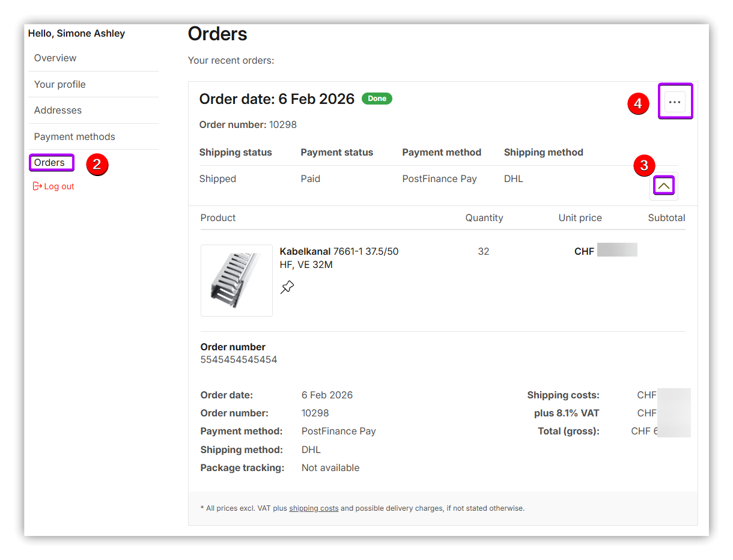Open Addresses in the account menu
The width and height of the screenshot is (733, 560).
tap(58, 111)
